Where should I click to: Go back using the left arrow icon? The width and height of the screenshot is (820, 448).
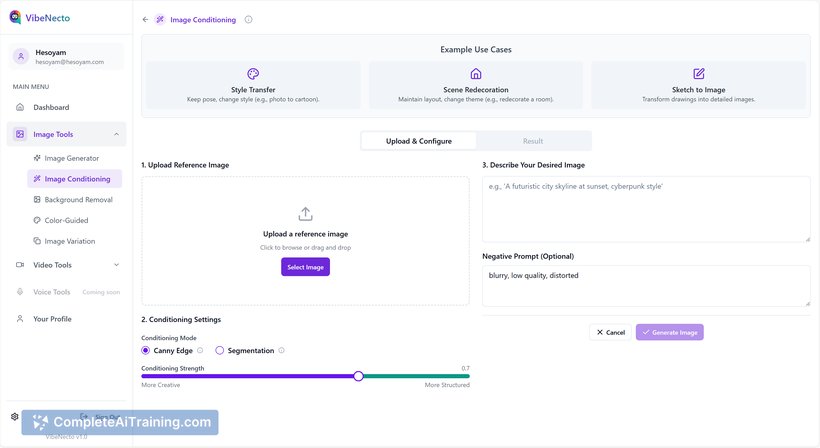(x=145, y=19)
